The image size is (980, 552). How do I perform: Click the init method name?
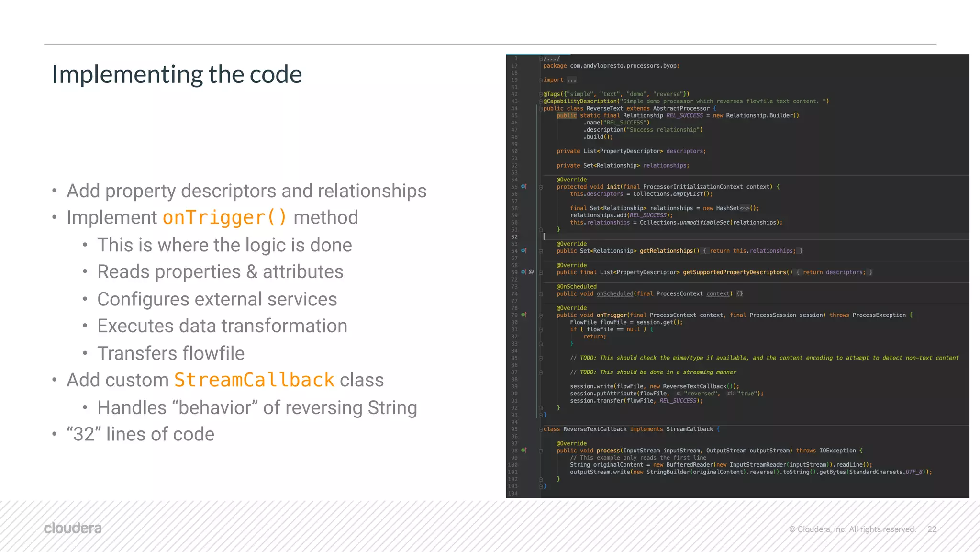613,187
